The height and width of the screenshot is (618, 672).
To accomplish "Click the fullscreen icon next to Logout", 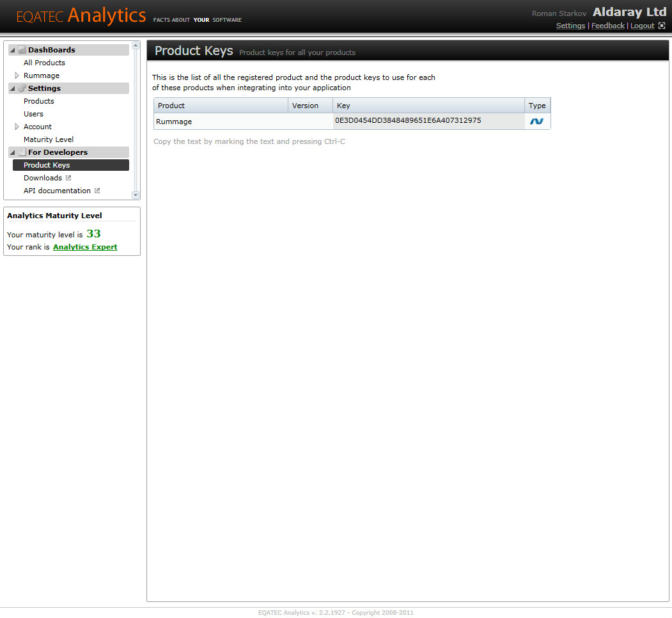I will [x=662, y=26].
